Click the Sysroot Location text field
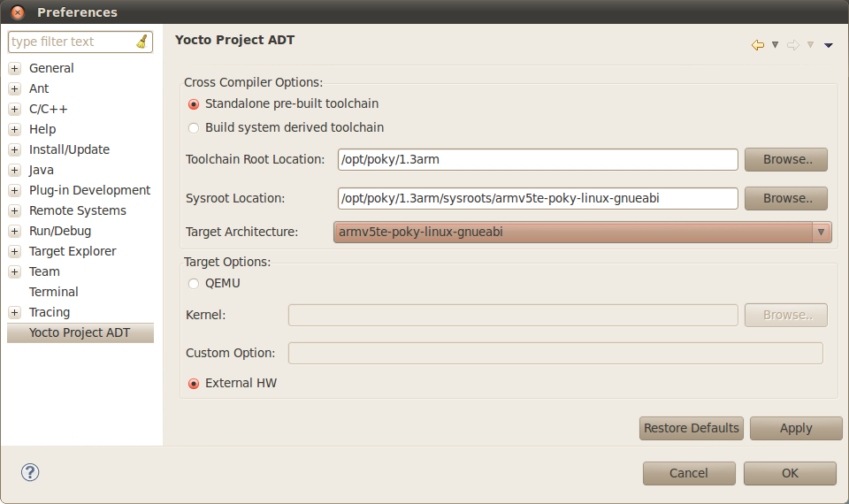Image resolution: width=849 pixels, height=504 pixels. click(538, 198)
